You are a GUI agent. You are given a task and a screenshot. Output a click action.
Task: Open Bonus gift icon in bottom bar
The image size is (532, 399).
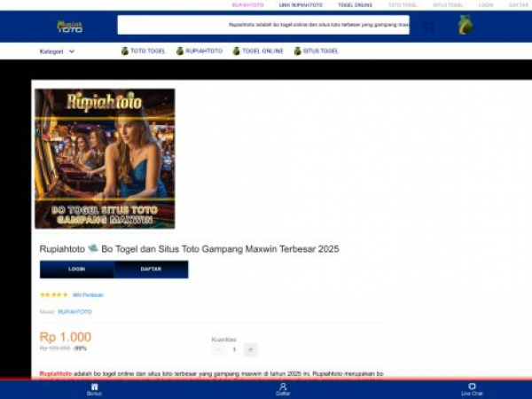[94, 387]
